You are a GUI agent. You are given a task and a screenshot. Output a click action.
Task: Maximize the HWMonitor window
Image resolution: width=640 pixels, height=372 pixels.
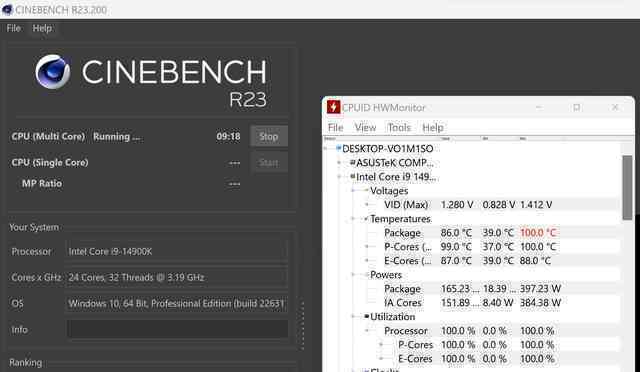(x=576, y=107)
